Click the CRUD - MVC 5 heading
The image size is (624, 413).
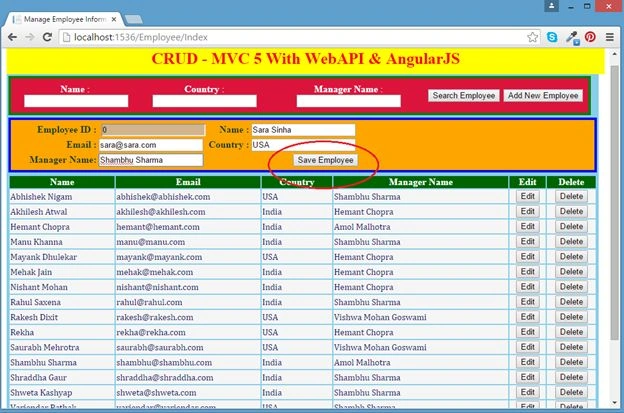(x=306, y=59)
